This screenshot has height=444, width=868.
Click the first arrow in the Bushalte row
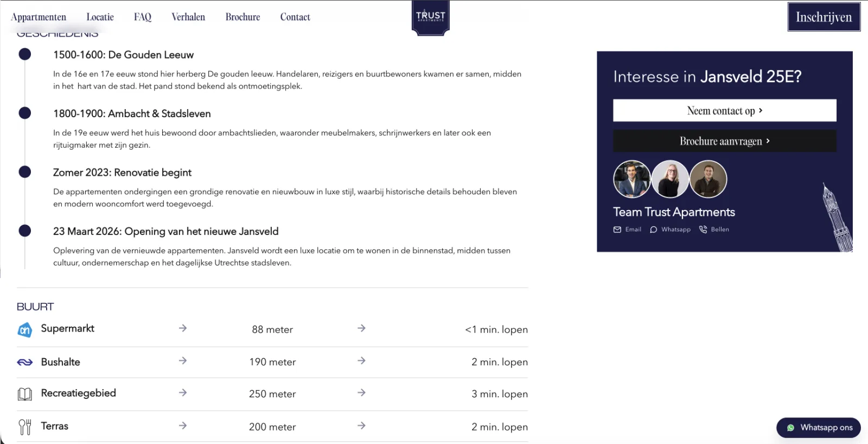point(183,360)
